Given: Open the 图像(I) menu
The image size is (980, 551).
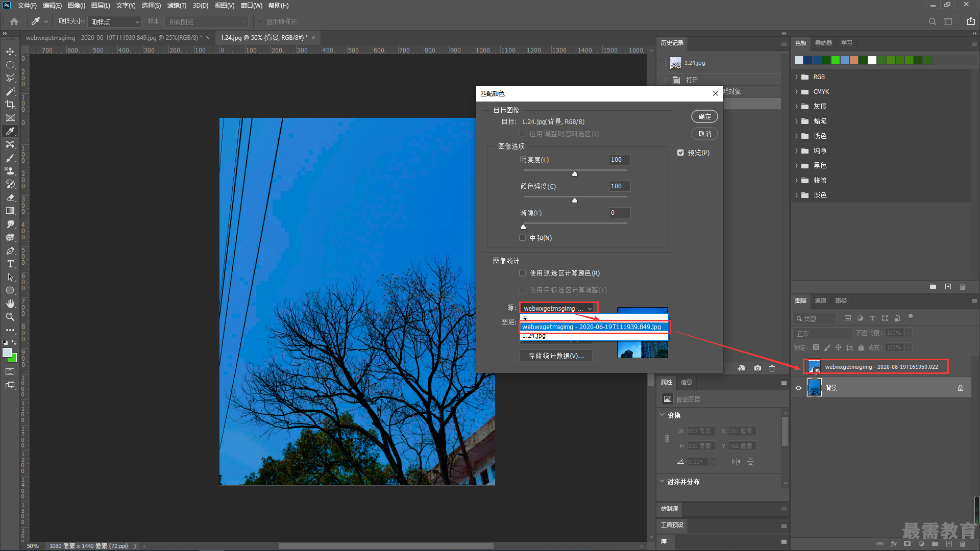Looking at the screenshot, I should (x=77, y=6).
